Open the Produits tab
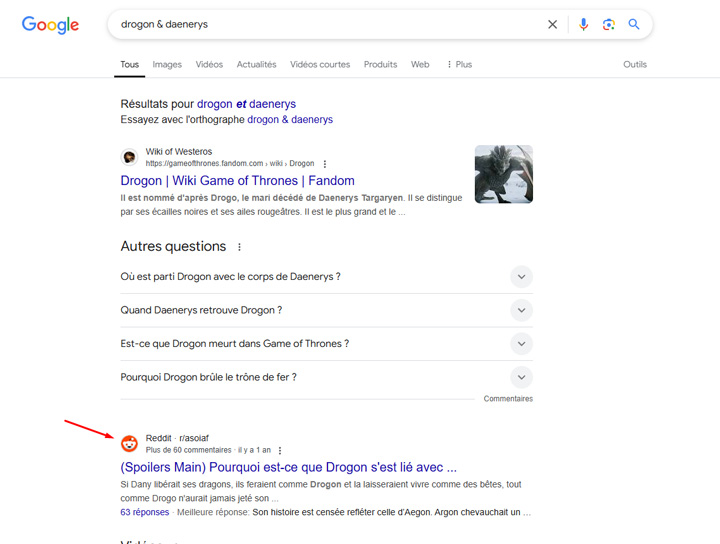This screenshot has height=544, width=720. coord(380,64)
